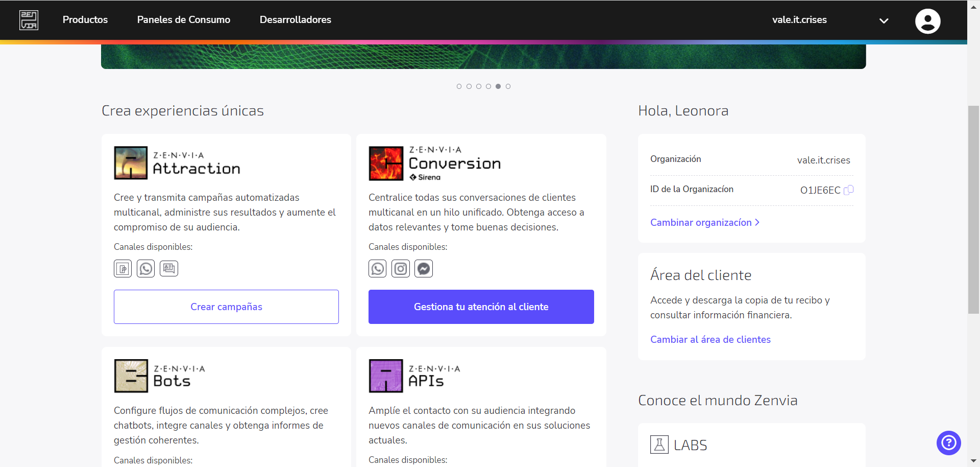
Task: Click the 'Área del cliente' heading
Action: (x=701, y=275)
